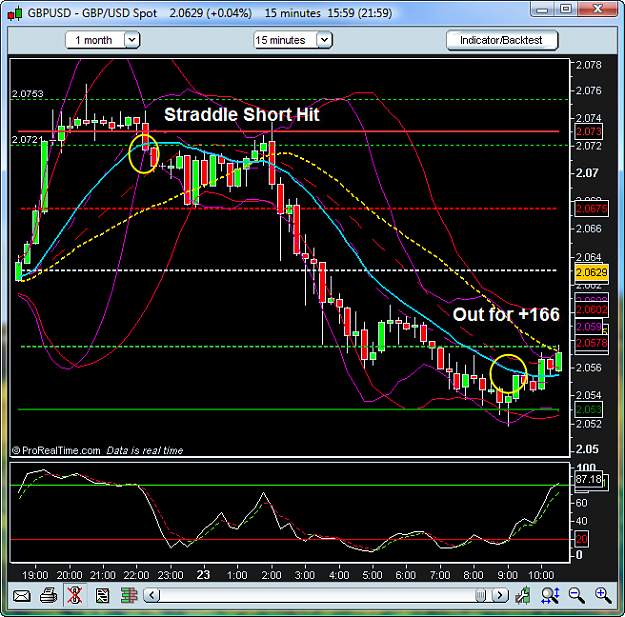Click the 2.0721 level label
Image resolution: width=625 pixels, height=617 pixels.
(x=28, y=140)
